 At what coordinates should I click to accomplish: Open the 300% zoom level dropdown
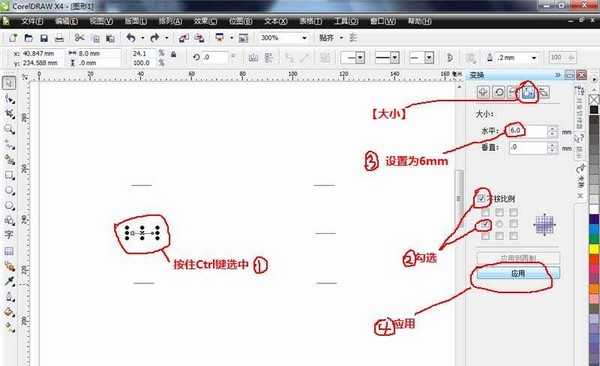tap(305, 38)
